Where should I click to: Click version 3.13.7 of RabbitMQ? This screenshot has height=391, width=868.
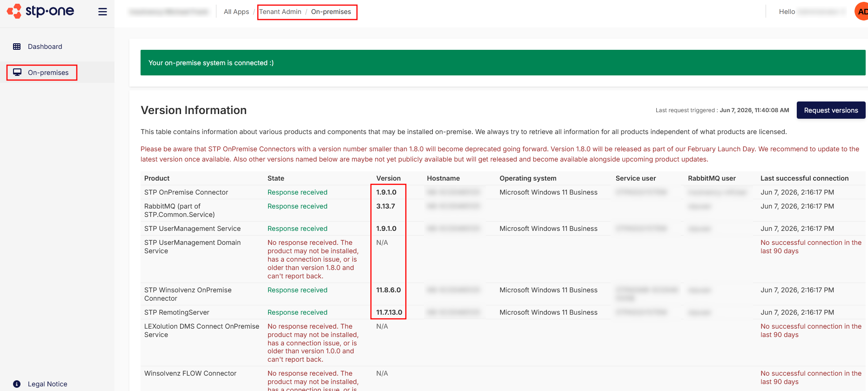386,206
